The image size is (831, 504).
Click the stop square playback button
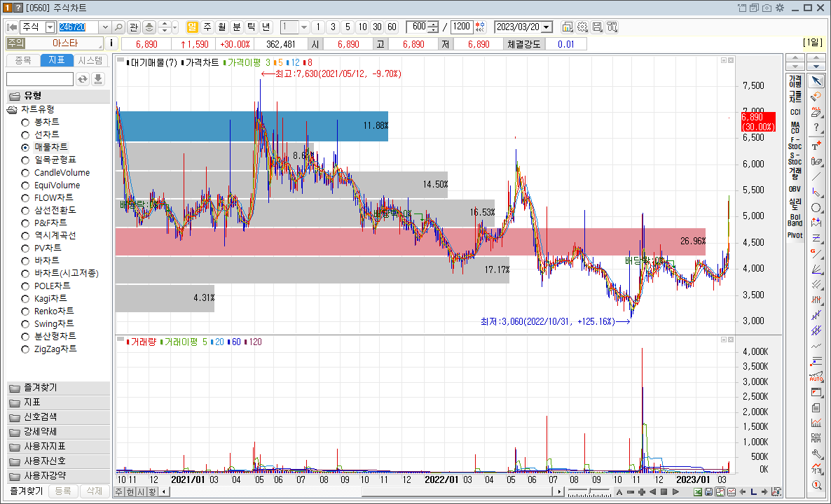pos(664,492)
